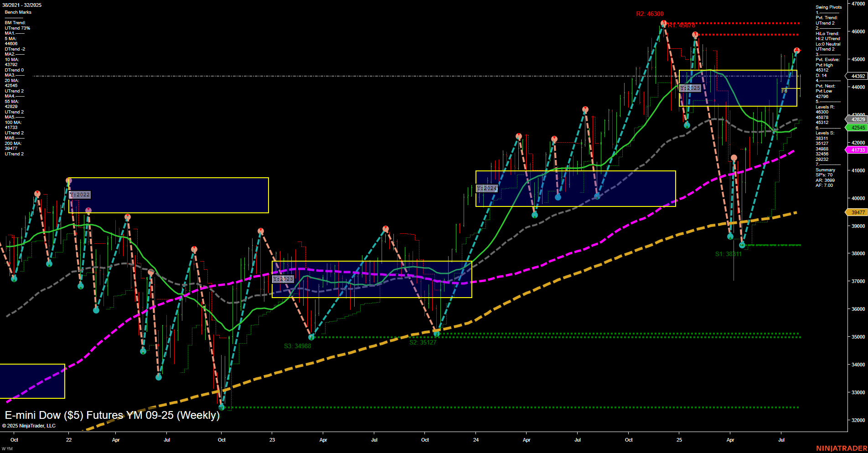This screenshot has height=453, width=868.
Task: Click the W YM label in the bottom status bar
Action: click(8, 448)
